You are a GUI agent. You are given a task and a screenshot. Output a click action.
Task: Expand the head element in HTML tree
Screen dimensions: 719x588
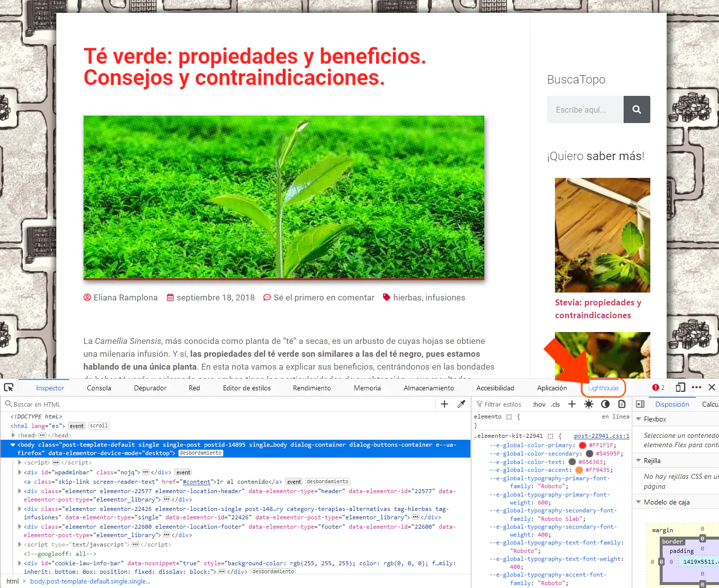click(x=13, y=435)
